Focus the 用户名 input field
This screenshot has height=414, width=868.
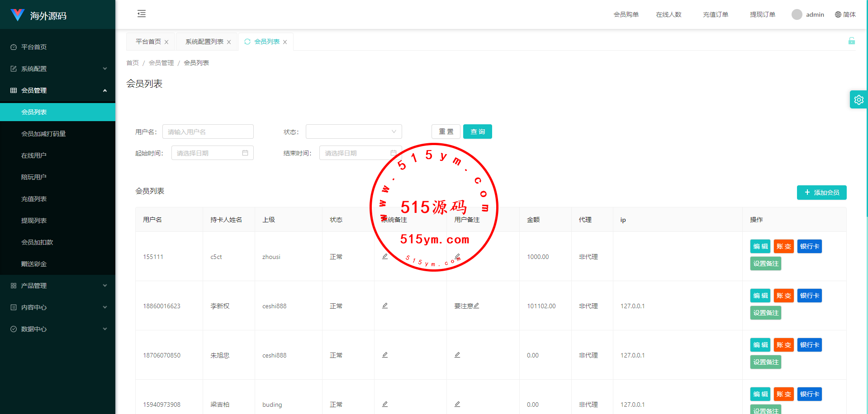click(208, 132)
